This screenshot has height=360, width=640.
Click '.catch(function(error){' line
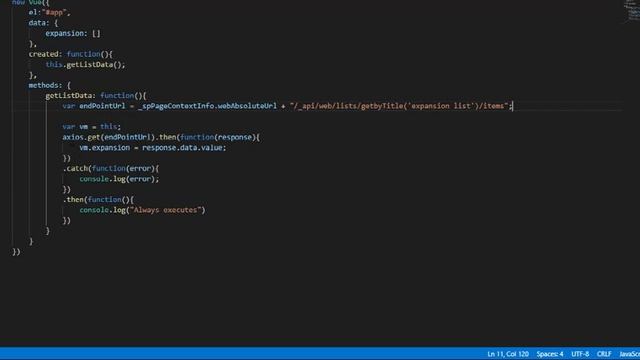coord(111,168)
